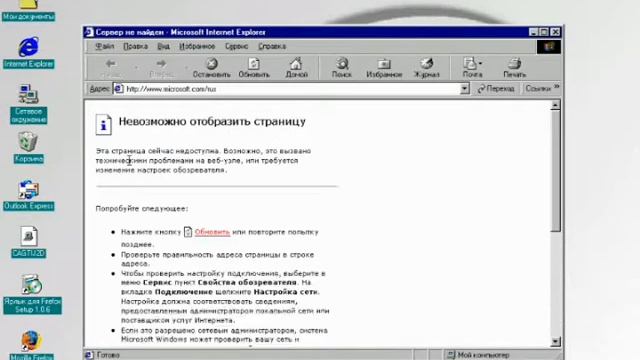Expand the Ссылки links bar chevron
The height and width of the screenshot is (360, 640).
click(x=556, y=87)
